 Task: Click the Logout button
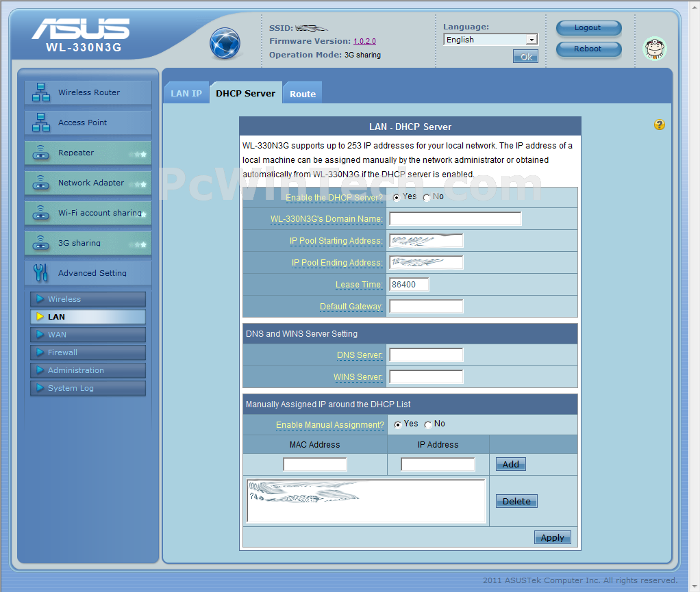click(x=588, y=27)
